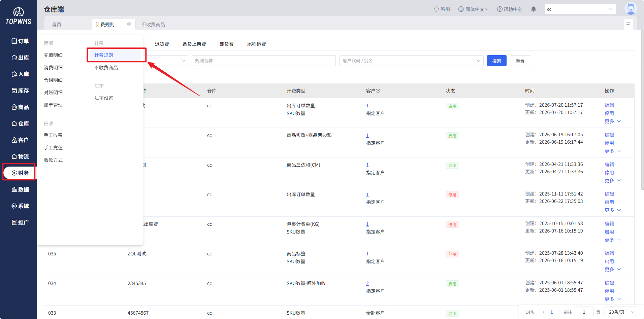644x319 pixels.
Task: Select the 卸货费 fee tab
Action: pyautogui.click(x=227, y=44)
